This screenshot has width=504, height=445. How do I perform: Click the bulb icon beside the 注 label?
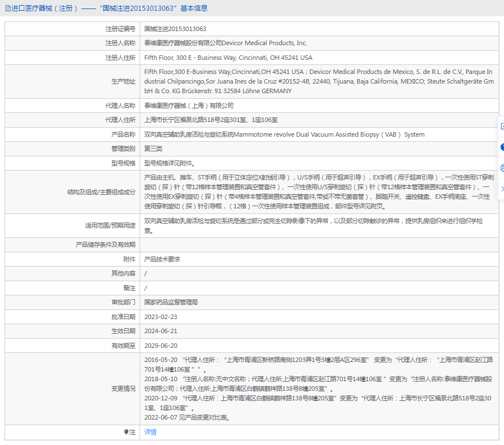pos(126,432)
